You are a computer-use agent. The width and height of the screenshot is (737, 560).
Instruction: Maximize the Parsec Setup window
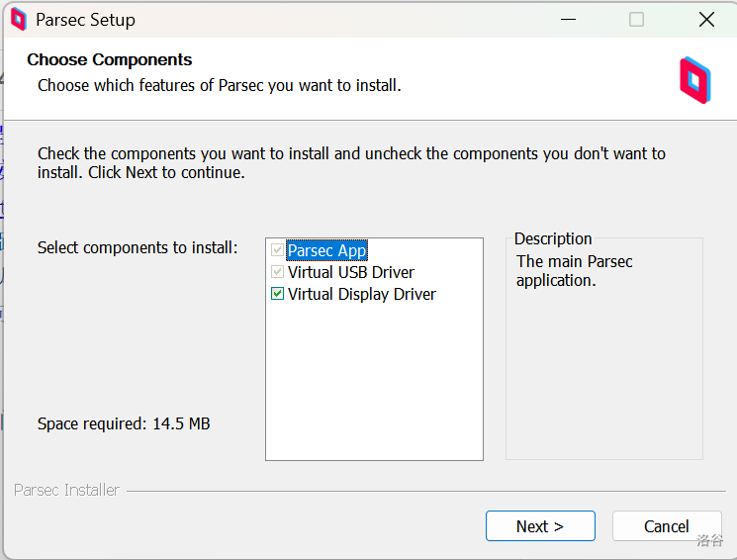pyautogui.click(x=636, y=19)
